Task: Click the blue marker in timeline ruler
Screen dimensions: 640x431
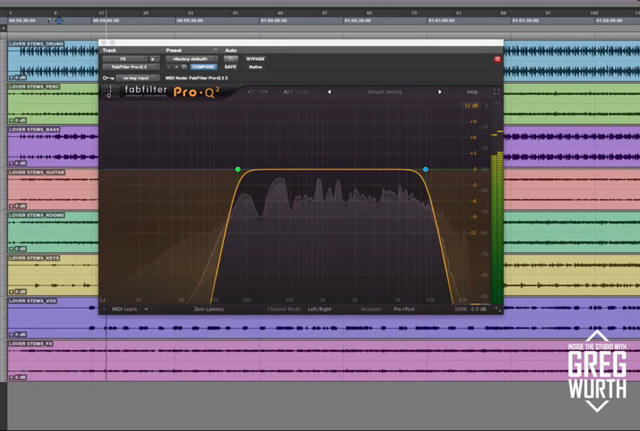Action: pyautogui.click(x=59, y=20)
